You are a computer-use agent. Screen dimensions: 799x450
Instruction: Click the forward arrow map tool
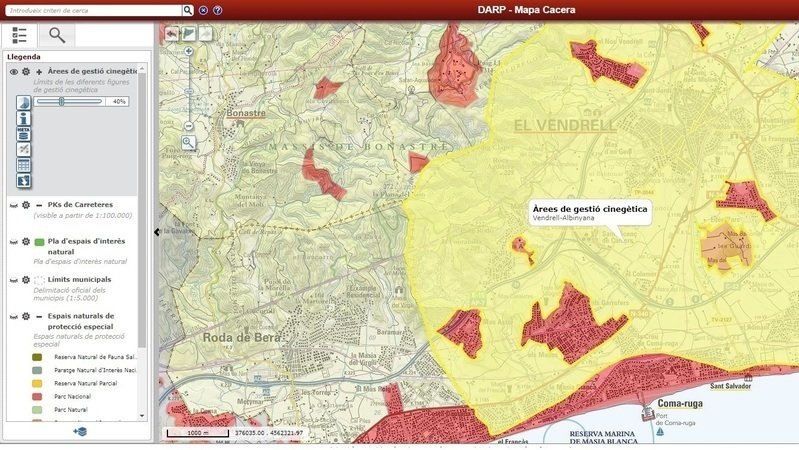[x=205, y=34]
